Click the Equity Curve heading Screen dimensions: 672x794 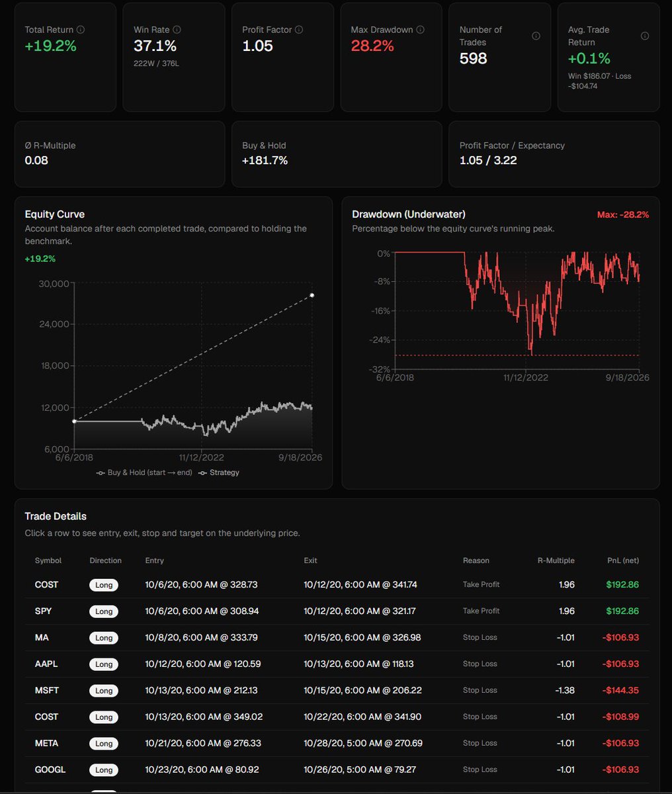(x=55, y=214)
